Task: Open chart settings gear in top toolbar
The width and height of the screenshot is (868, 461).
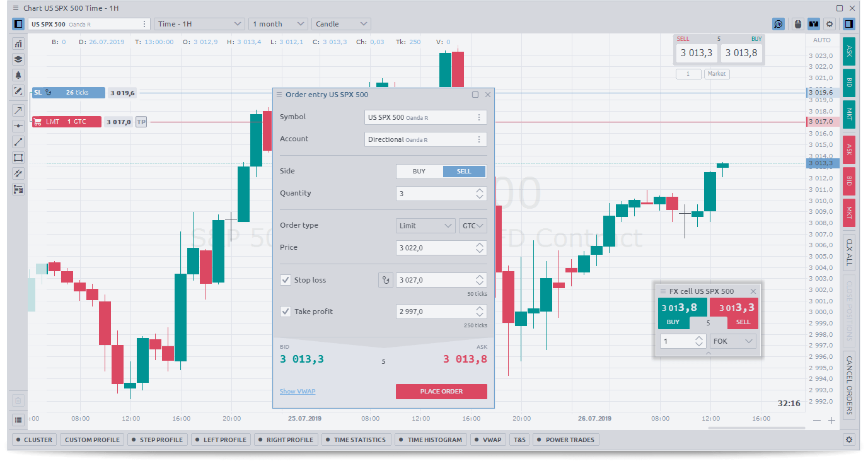Action: pyautogui.click(x=830, y=24)
